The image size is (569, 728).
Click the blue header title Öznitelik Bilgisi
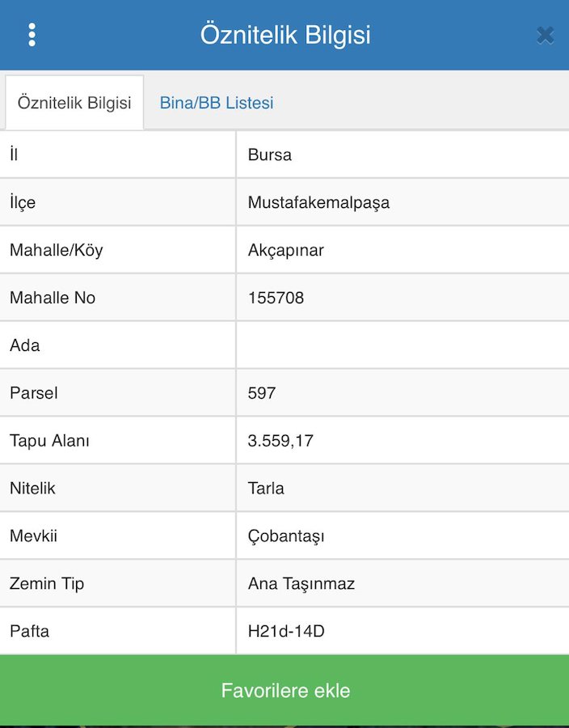tap(285, 35)
